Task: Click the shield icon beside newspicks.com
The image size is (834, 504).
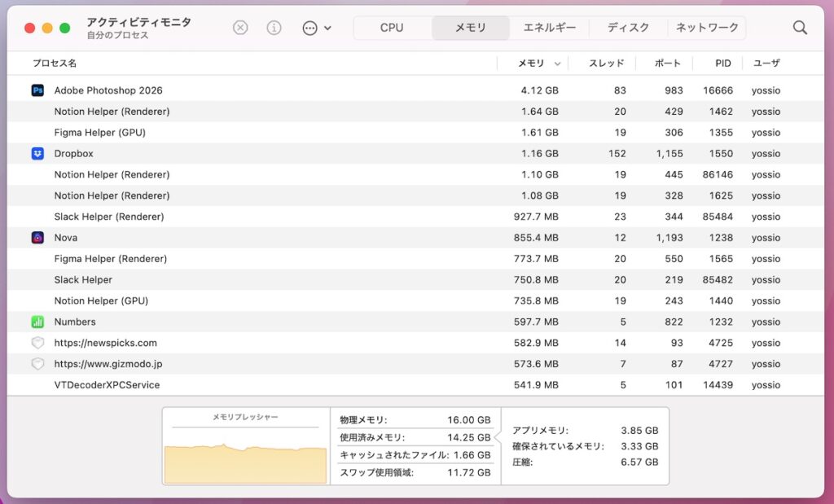Action: tap(37, 343)
